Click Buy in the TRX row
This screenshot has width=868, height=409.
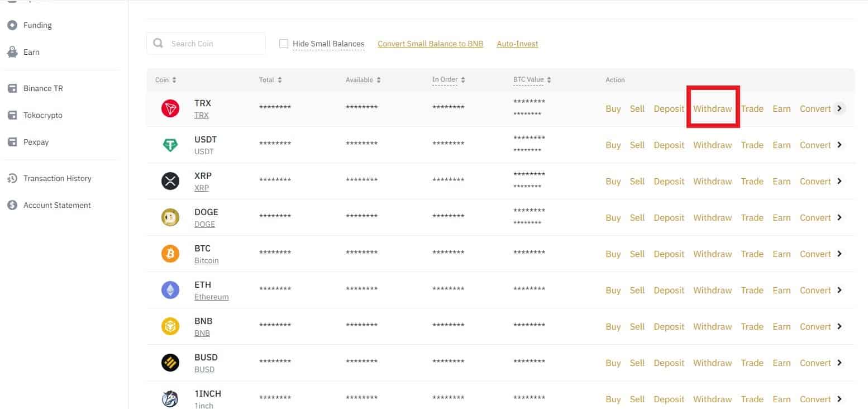point(613,108)
